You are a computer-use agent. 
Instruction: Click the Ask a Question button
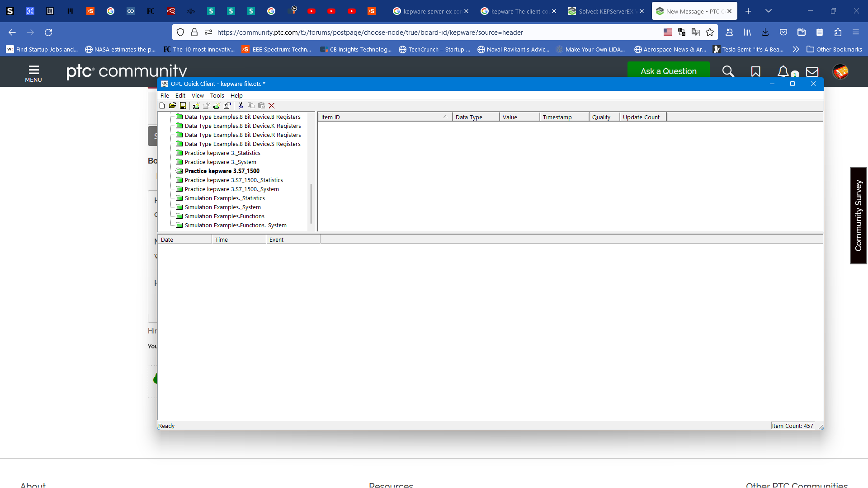(x=668, y=71)
